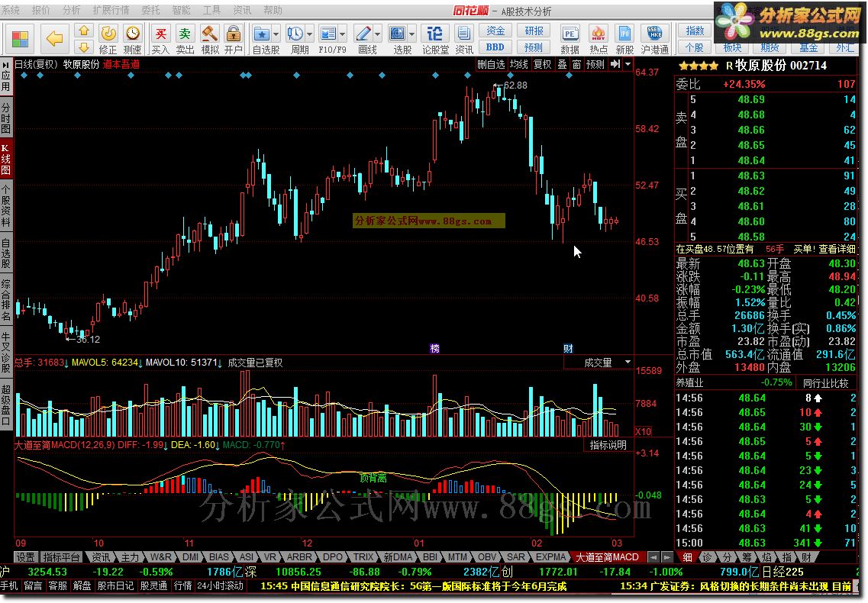Open the chart toolbar dropdown triangle
The height and width of the screenshot is (603, 868).
pos(628,64)
